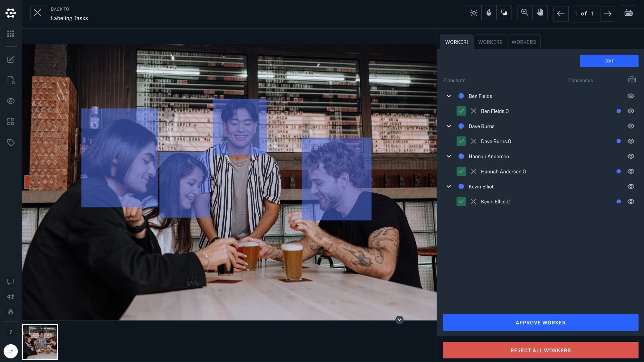This screenshot has width=644, height=362.
Task: Click the blue color dot beside Hannah Anderson
Action: tap(461, 156)
